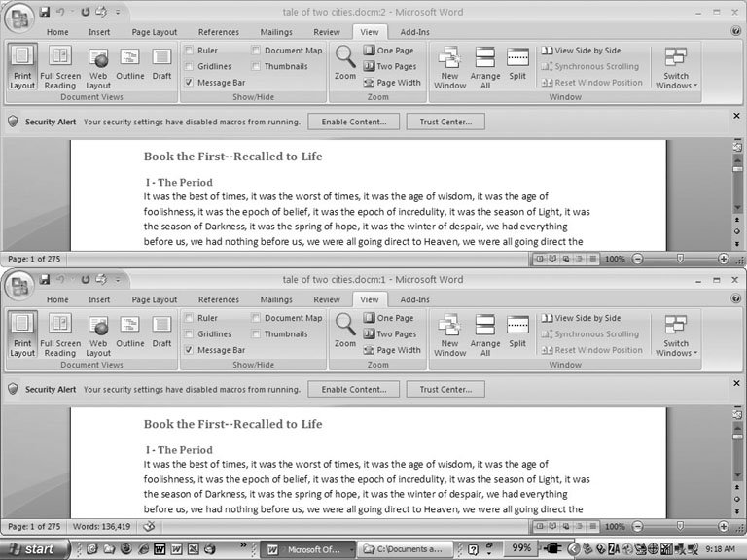Viewport: 747px width, 560px height.
Task: Switch to Mailings tab in docm:1 window
Action: coord(276,300)
